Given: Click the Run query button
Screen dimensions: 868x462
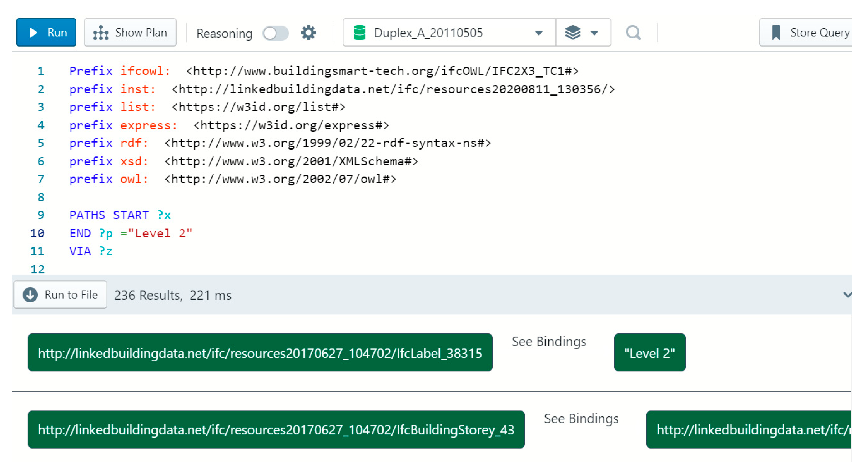Looking at the screenshot, I should [46, 32].
